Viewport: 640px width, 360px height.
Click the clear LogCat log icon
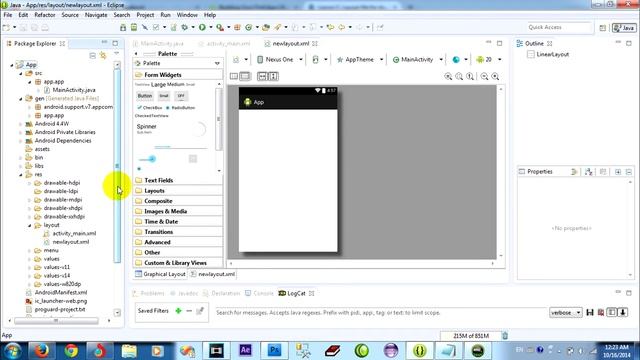[x=601, y=313]
